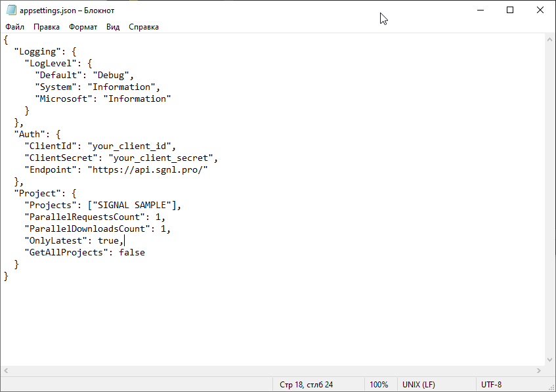Click the 100% zoom level in status bar
This screenshot has height=392, width=556.
click(378, 385)
